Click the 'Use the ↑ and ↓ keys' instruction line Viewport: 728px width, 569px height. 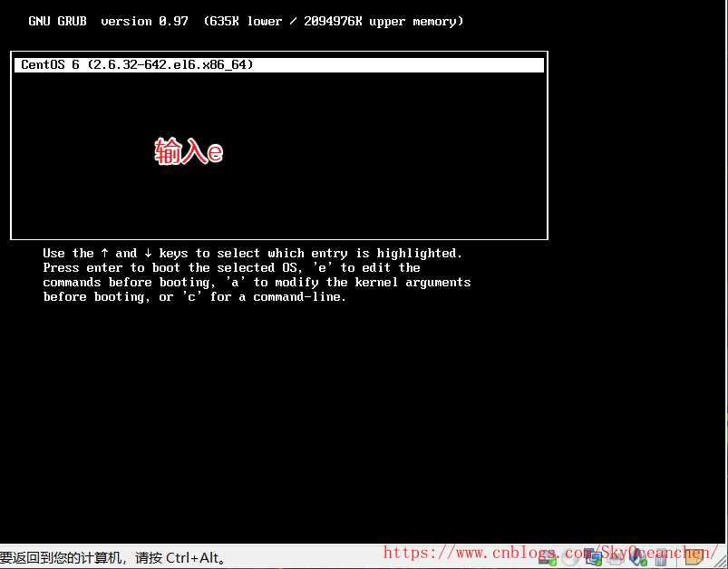[x=253, y=253]
